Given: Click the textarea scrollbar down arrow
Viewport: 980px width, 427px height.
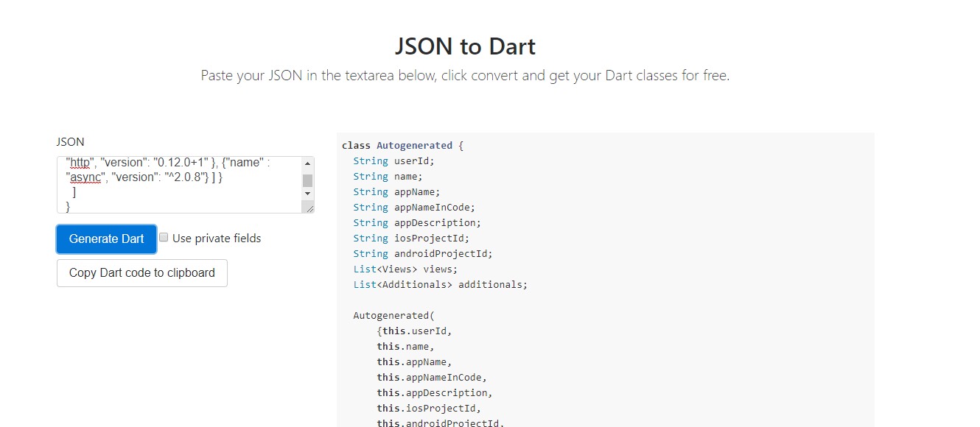Looking at the screenshot, I should coord(307,195).
